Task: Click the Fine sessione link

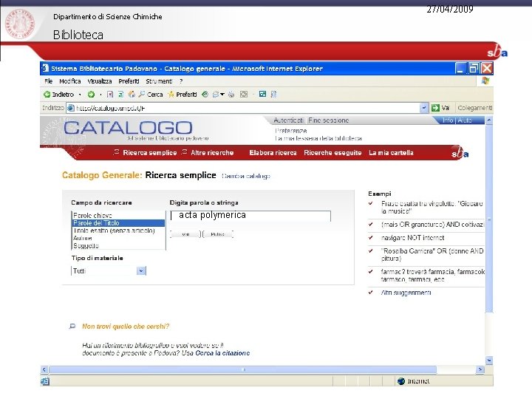Action: pos(328,120)
